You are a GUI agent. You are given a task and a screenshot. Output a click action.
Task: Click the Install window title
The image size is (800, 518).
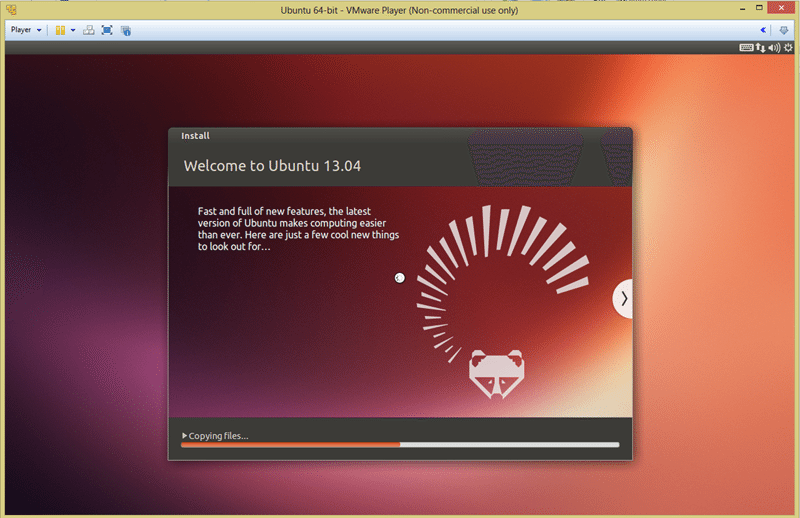pos(195,136)
